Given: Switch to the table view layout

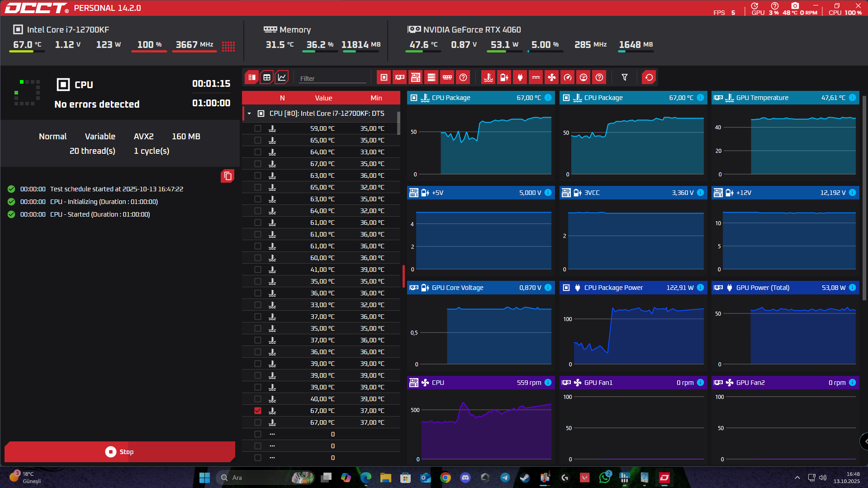Looking at the screenshot, I should pos(267,77).
